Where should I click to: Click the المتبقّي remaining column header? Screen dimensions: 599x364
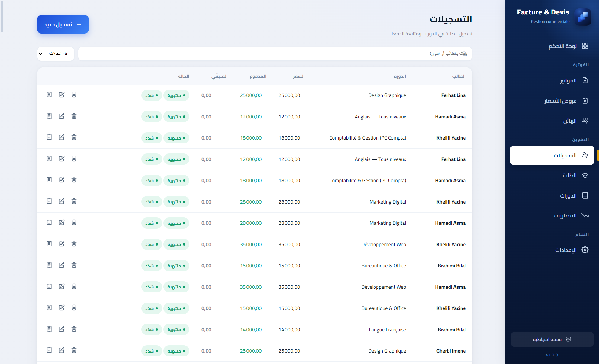coord(219,76)
